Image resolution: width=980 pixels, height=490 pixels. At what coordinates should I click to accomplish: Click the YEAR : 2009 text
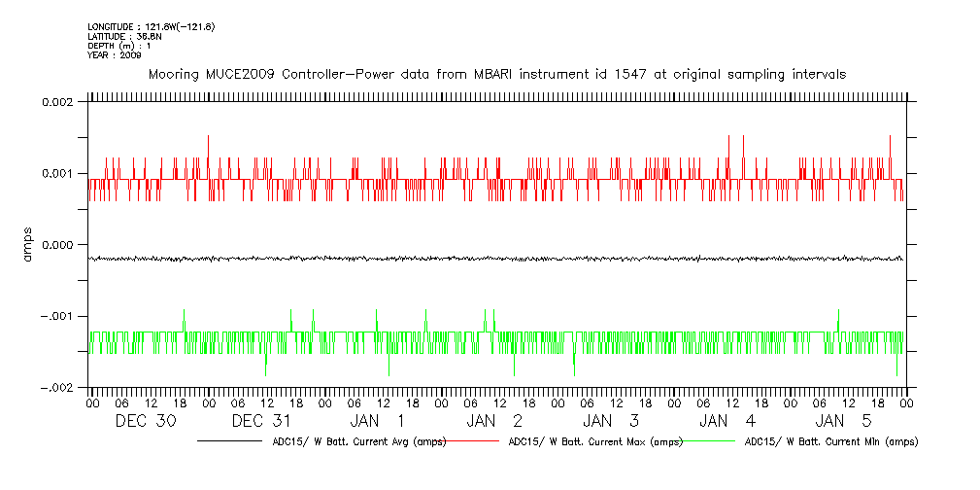coord(115,55)
